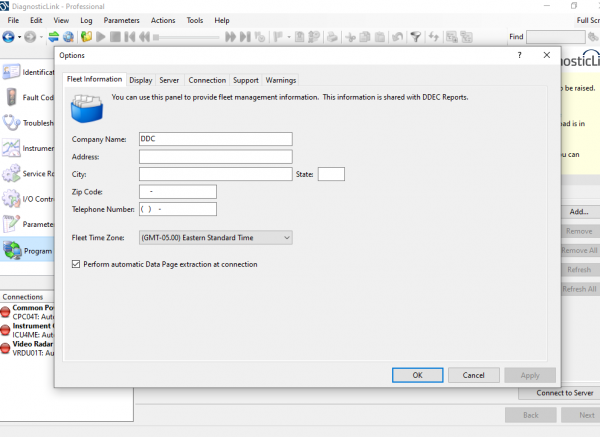Open the View menu

pyautogui.click(x=61, y=20)
